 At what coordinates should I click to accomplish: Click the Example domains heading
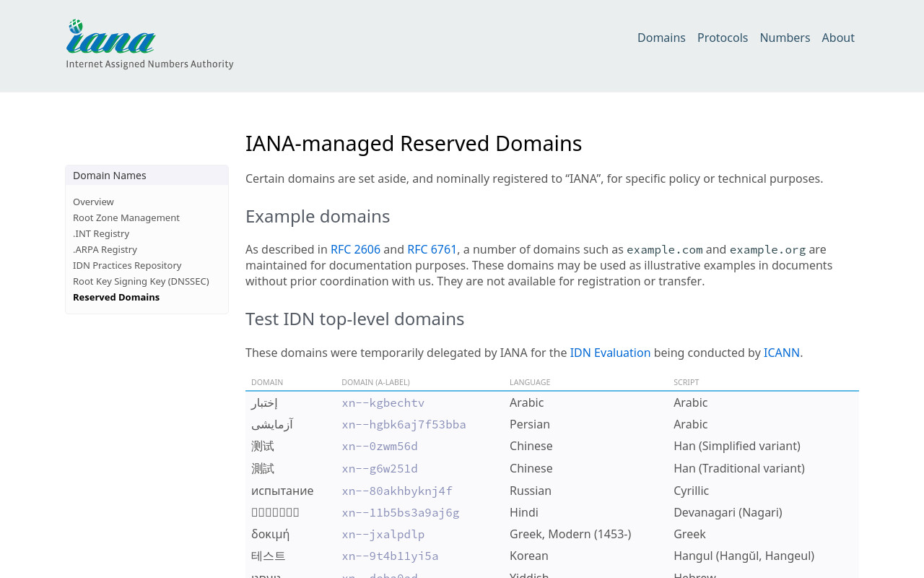click(318, 216)
